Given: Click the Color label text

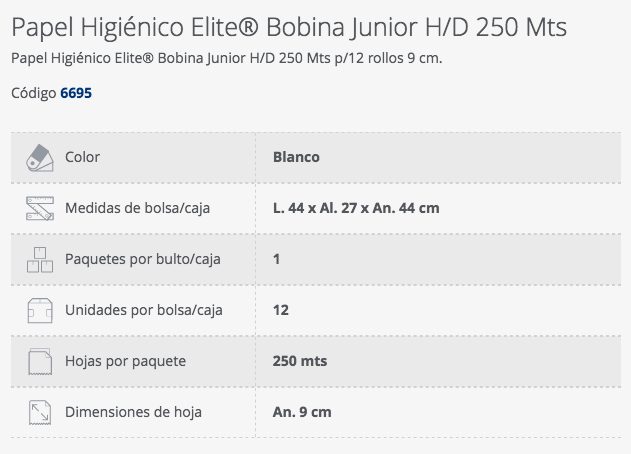Looking at the screenshot, I should click(82, 157).
